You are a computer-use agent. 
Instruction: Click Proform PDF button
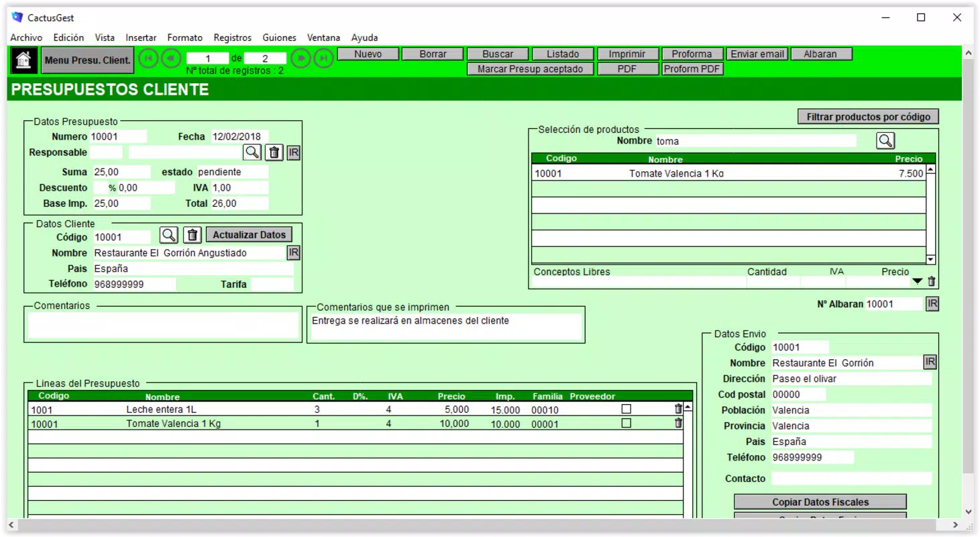pos(692,68)
